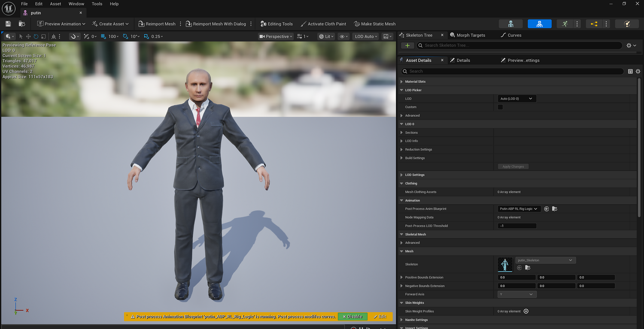Open Asset Details settings gear
The image size is (644, 329).
pyautogui.click(x=638, y=71)
